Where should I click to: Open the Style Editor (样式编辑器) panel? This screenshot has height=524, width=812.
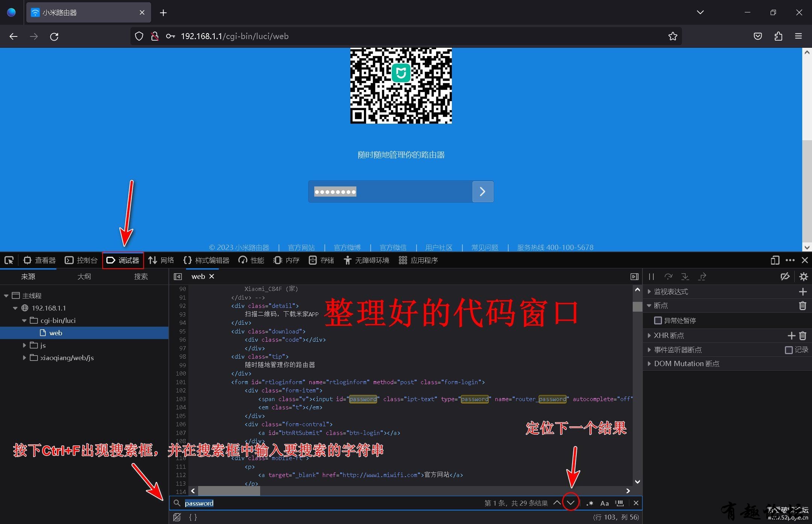point(206,260)
